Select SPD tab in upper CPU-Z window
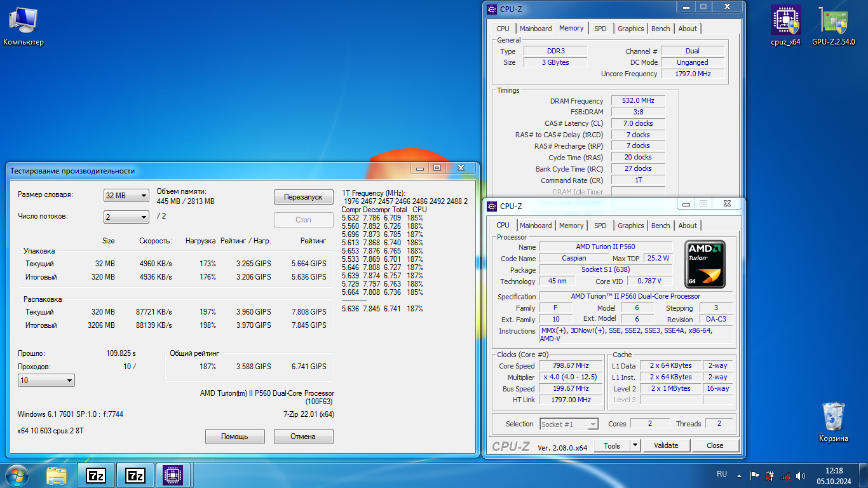This screenshot has width=868, height=488. point(600,29)
